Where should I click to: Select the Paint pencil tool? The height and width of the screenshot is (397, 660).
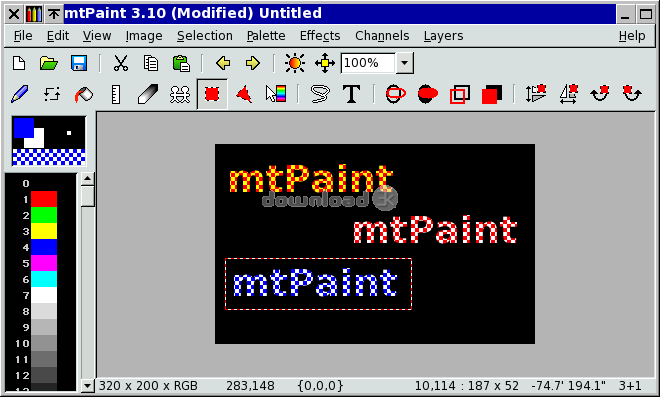(x=19, y=94)
